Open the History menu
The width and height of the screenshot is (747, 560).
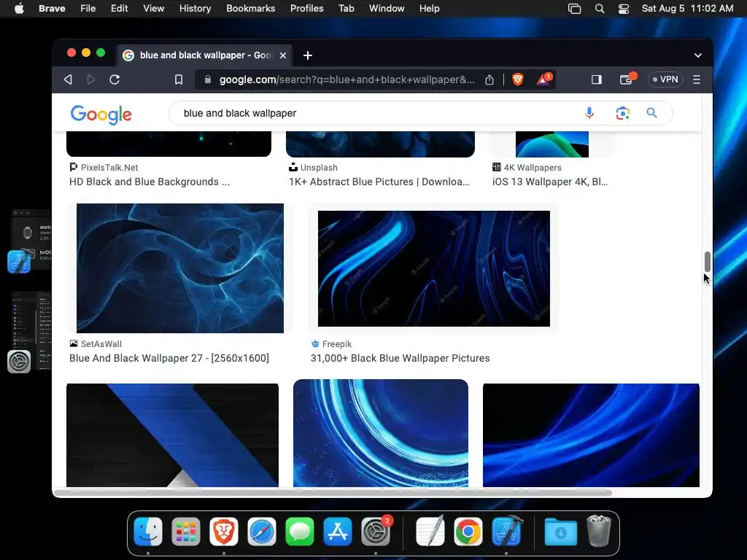coord(196,9)
